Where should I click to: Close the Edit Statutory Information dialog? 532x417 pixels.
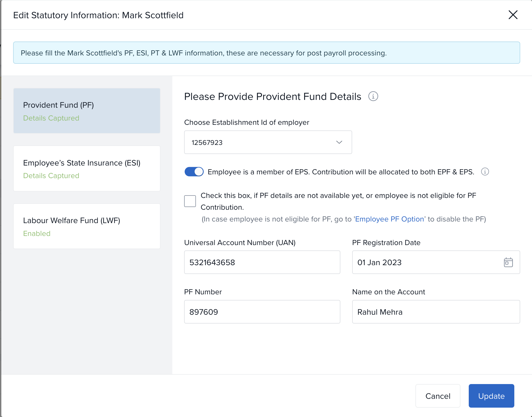(x=513, y=15)
